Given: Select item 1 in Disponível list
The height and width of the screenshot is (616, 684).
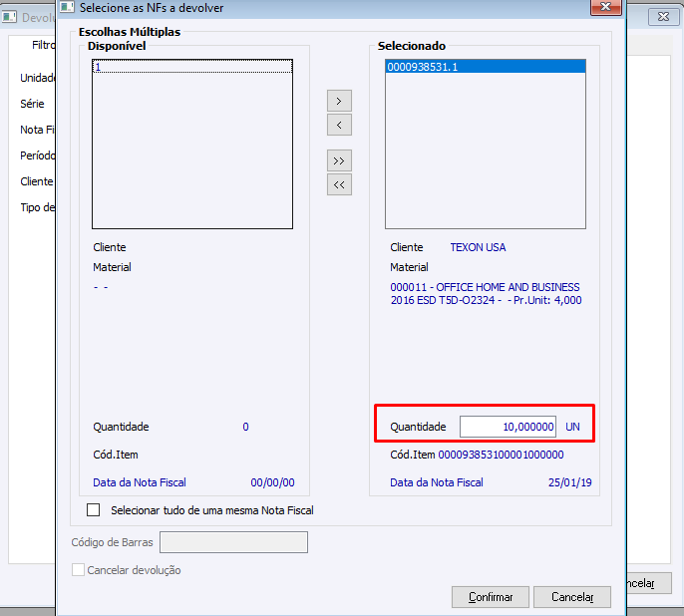Looking at the screenshot, I should (191, 67).
